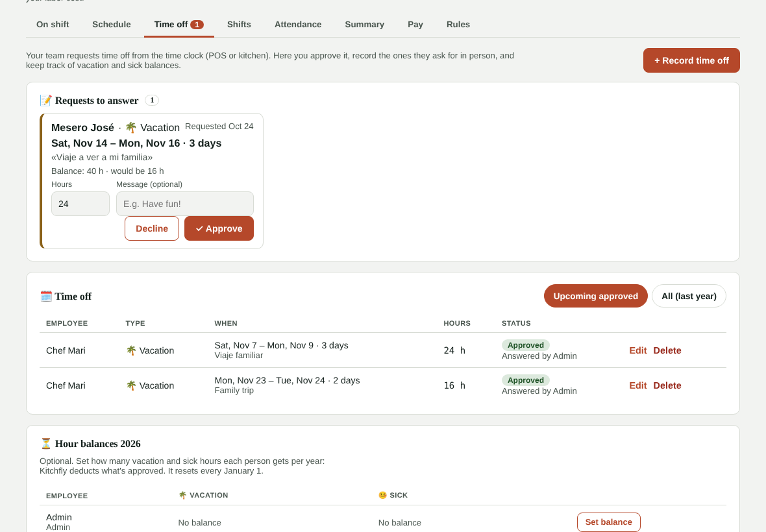Click the "Mesero José" name

pyautogui.click(x=82, y=128)
